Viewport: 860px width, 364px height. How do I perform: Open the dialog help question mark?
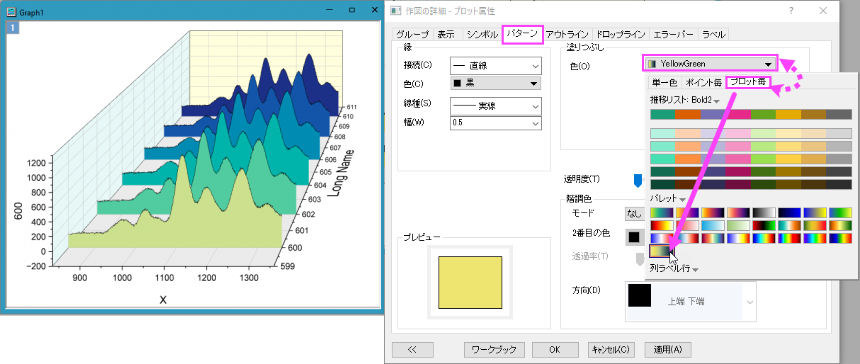click(x=791, y=10)
